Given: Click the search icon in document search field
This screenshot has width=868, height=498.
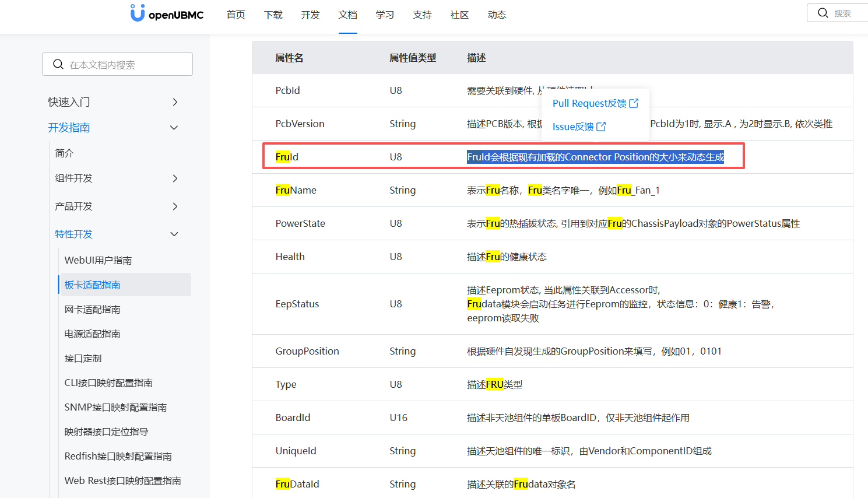Looking at the screenshot, I should pyautogui.click(x=58, y=64).
